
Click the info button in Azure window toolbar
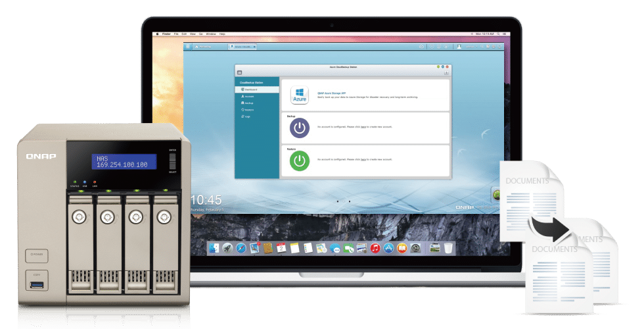[x=446, y=73]
